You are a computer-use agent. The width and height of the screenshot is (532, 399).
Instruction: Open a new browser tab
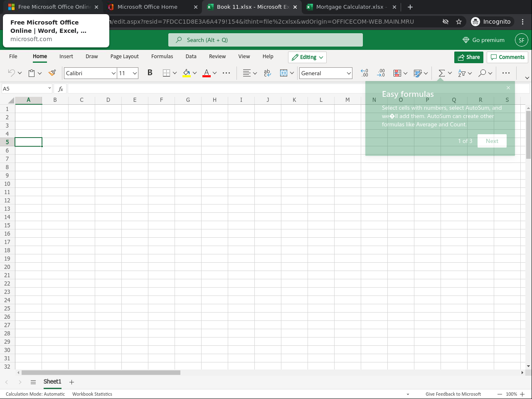pos(410,7)
